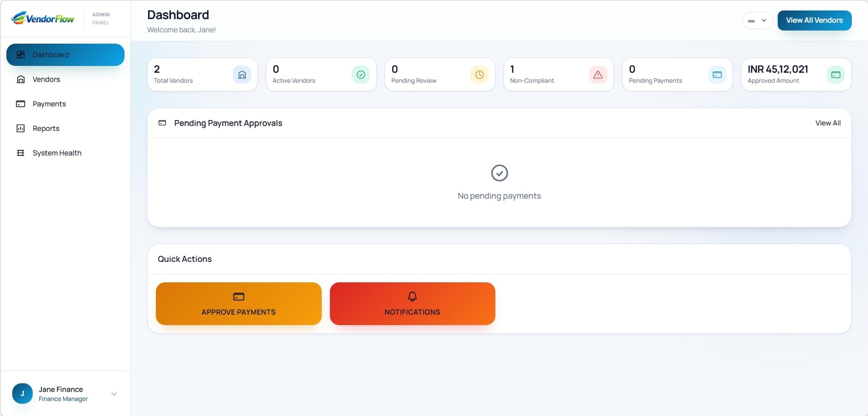
Task: Click the warning triangle on Non-Compliant card
Action: point(597,75)
